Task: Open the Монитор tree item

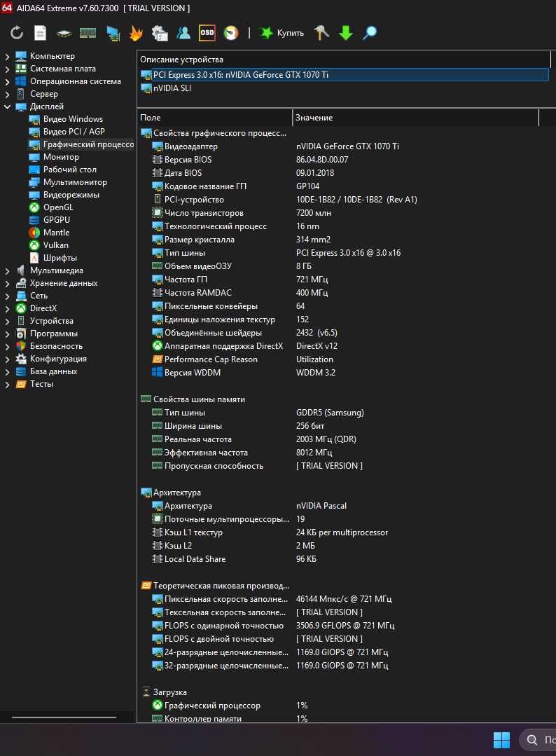Action: 53,157
